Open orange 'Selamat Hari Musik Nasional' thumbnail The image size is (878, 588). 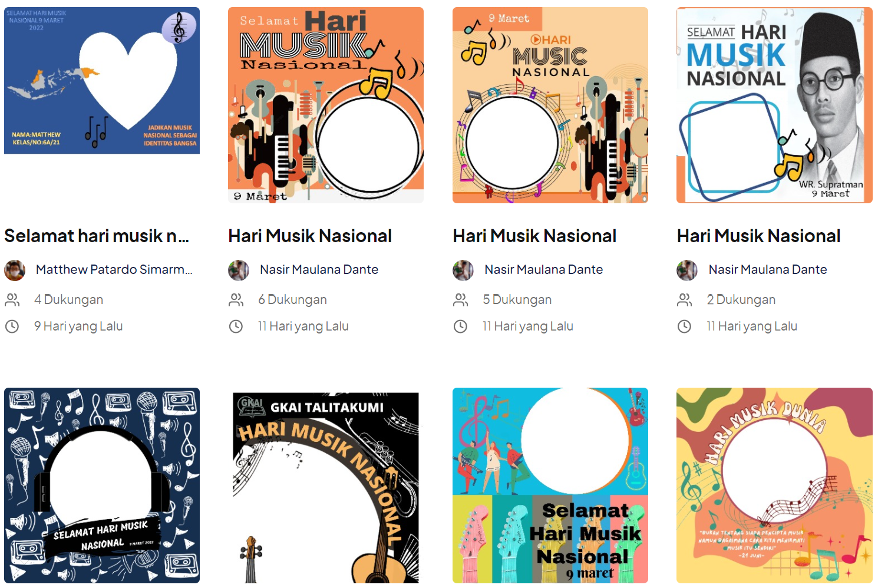326,105
